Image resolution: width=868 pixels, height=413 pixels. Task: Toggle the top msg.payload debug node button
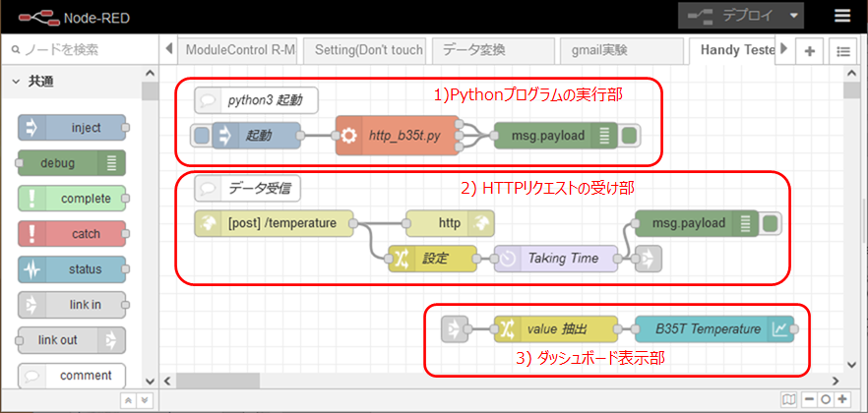(x=630, y=136)
